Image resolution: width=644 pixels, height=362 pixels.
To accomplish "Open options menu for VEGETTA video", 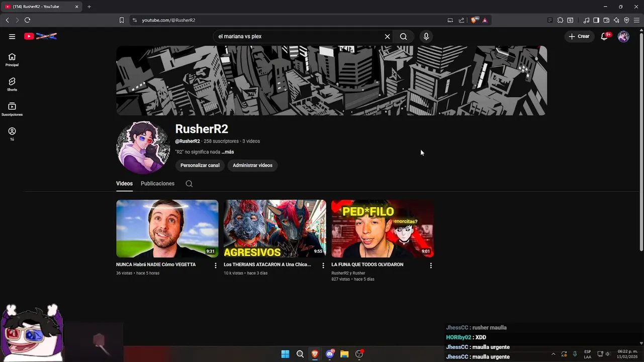I will coord(216,265).
